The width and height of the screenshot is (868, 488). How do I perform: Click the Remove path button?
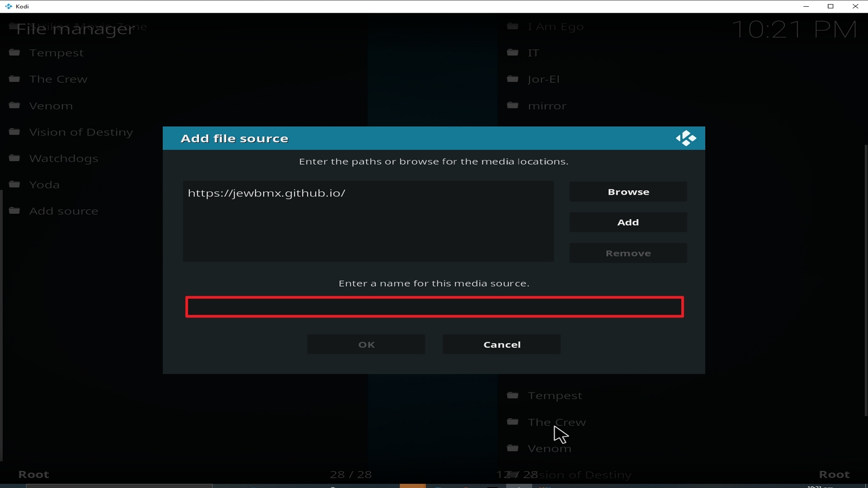point(628,253)
